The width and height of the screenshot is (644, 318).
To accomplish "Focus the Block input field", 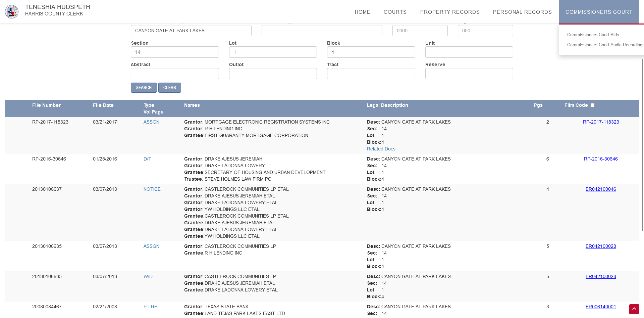I will [x=371, y=52].
